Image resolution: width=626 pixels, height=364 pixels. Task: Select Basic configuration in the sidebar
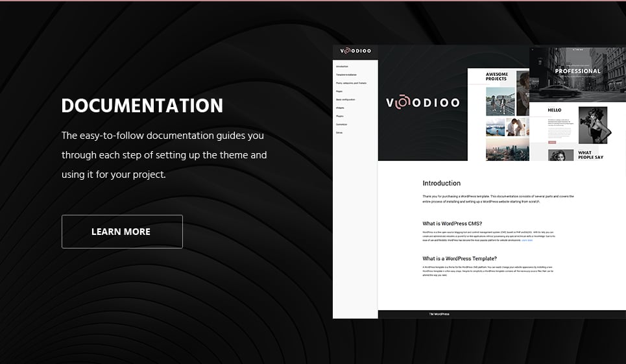tap(345, 100)
